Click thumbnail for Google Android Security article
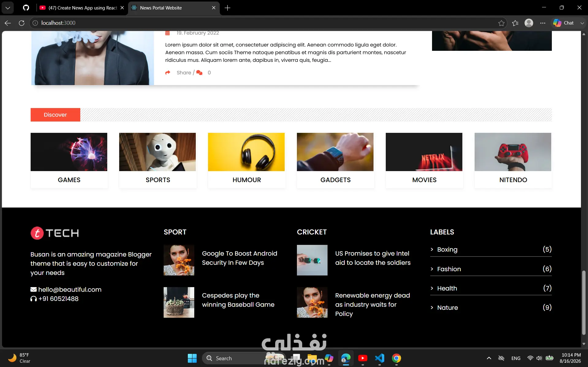The width and height of the screenshot is (588, 367). click(x=179, y=260)
